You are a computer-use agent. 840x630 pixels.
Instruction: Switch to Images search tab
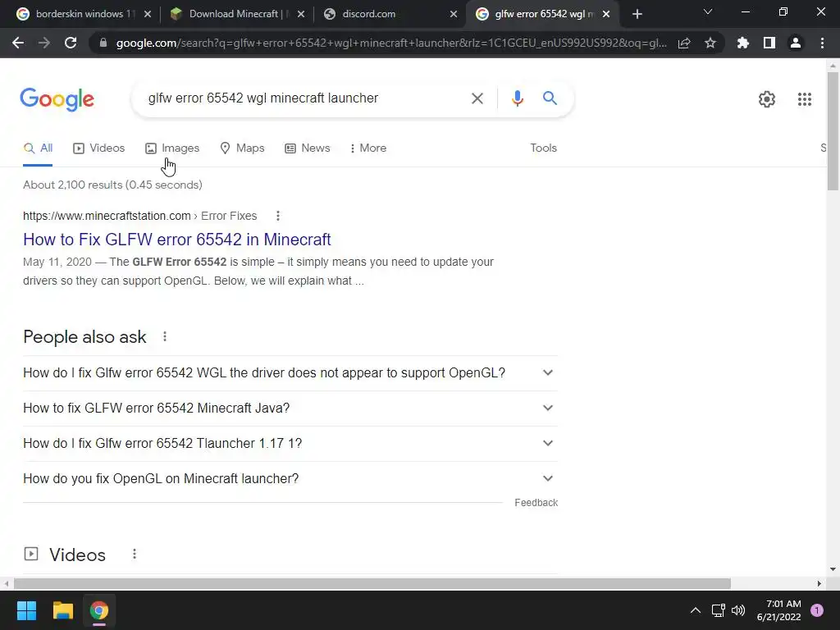pyautogui.click(x=172, y=148)
